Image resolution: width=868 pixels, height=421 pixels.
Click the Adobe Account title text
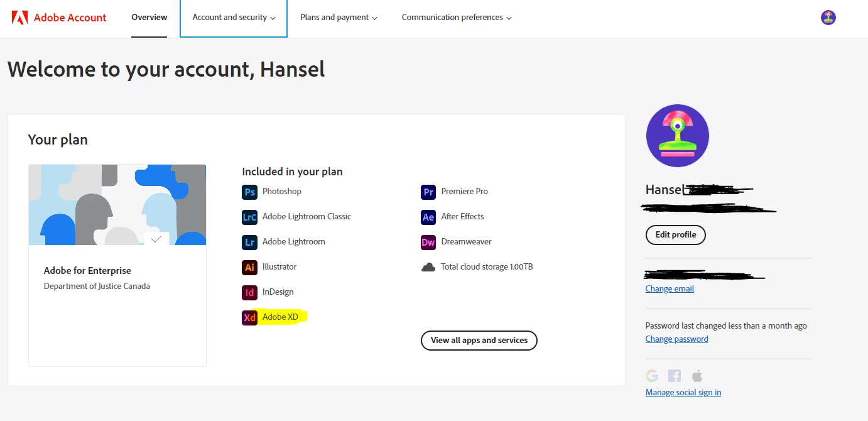70,18
